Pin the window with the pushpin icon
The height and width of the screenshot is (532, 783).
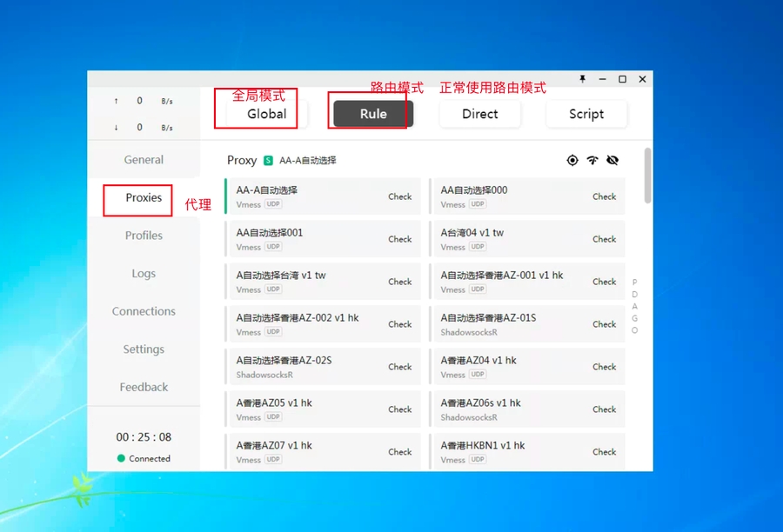coord(583,79)
